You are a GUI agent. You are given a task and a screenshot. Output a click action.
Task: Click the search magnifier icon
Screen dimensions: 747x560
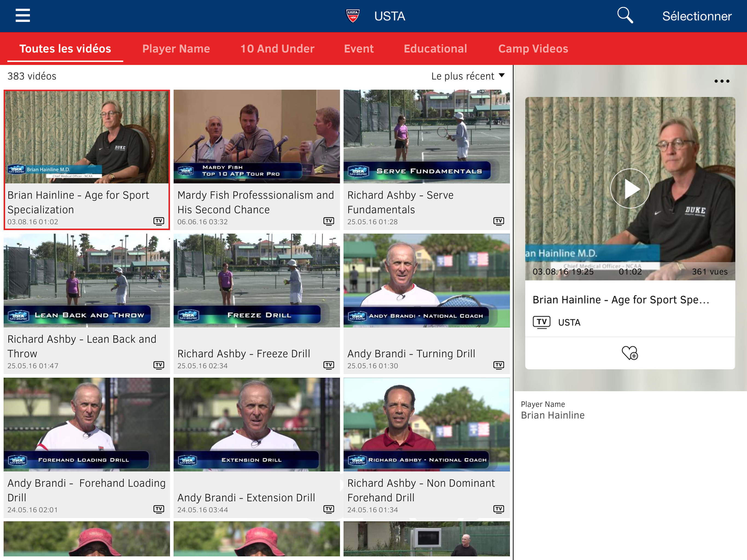tap(625, 16)
